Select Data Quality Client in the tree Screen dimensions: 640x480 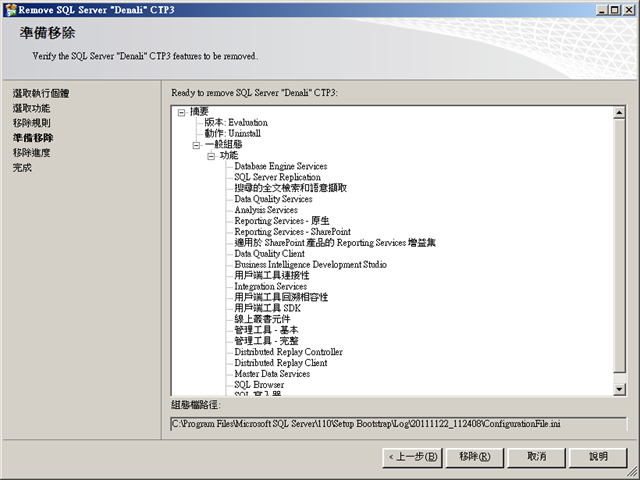(x=269, y=254)
